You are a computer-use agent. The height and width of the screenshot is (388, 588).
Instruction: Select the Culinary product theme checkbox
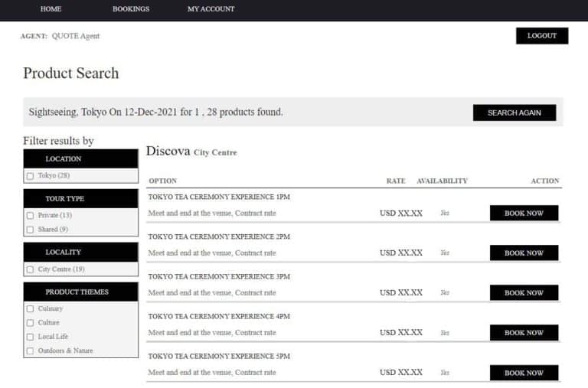click(31, 309)
